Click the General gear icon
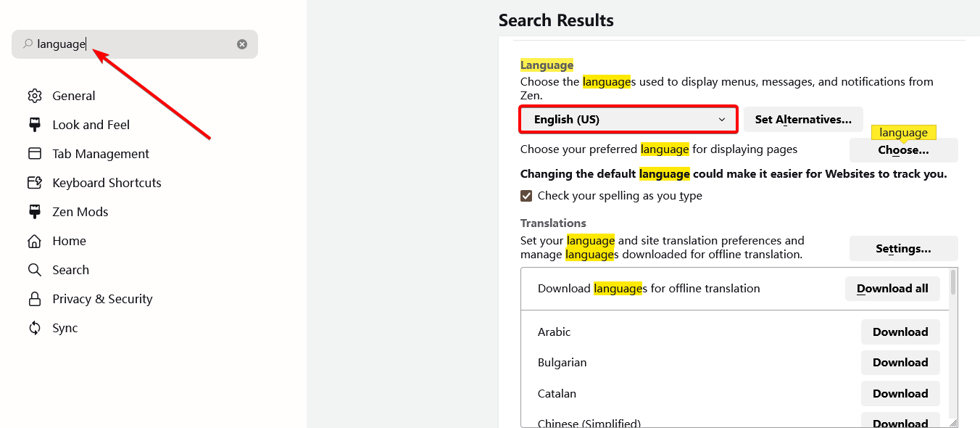The height and width of the screenshot is (428, 980). (x=35, y=96)
